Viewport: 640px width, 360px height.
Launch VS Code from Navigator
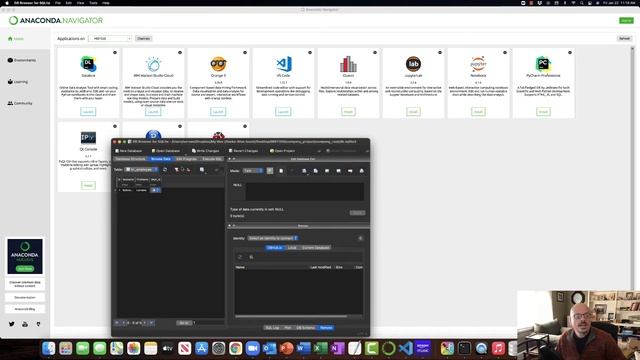click(x=283, y=111)
